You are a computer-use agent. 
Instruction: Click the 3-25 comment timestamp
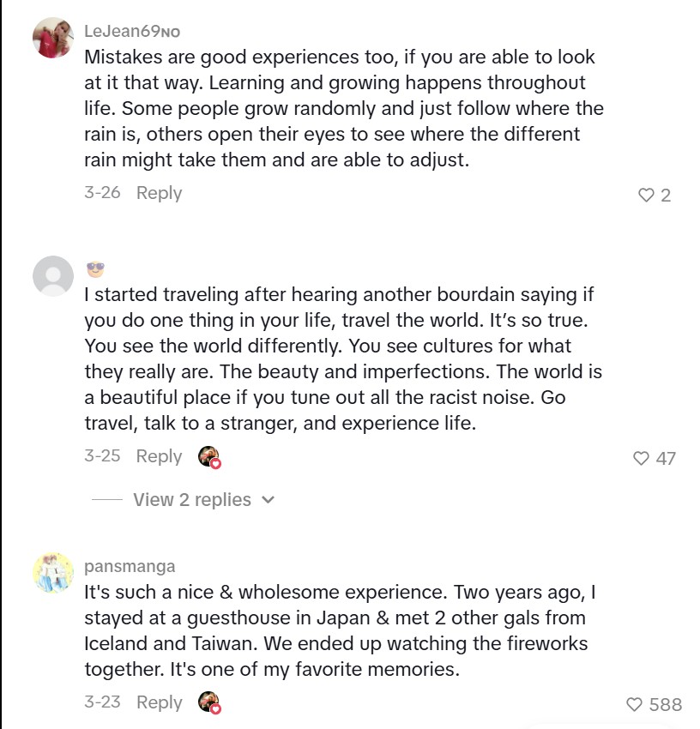[102, 456]
